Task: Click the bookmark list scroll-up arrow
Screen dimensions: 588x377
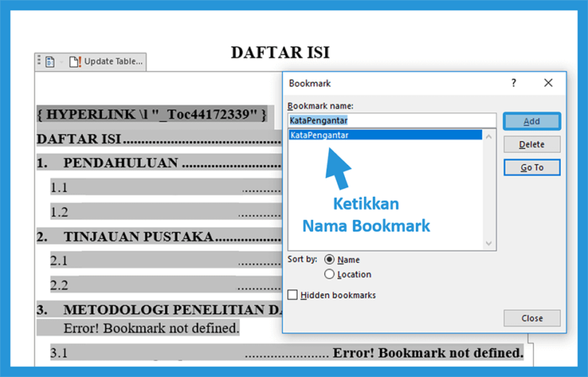Action: click(x=490, y=135)
